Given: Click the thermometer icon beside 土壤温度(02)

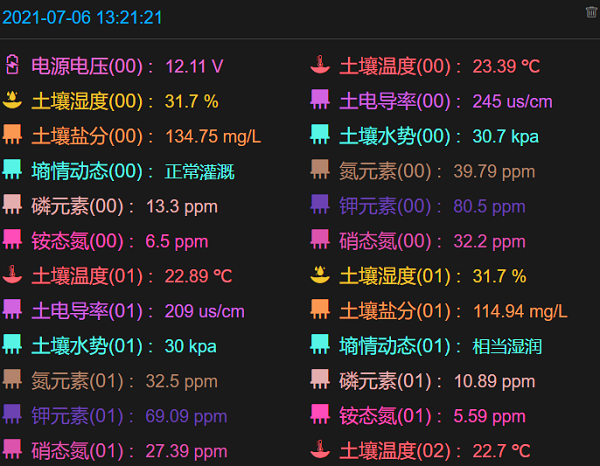Looking at the screenshot, I should (319, 450).
